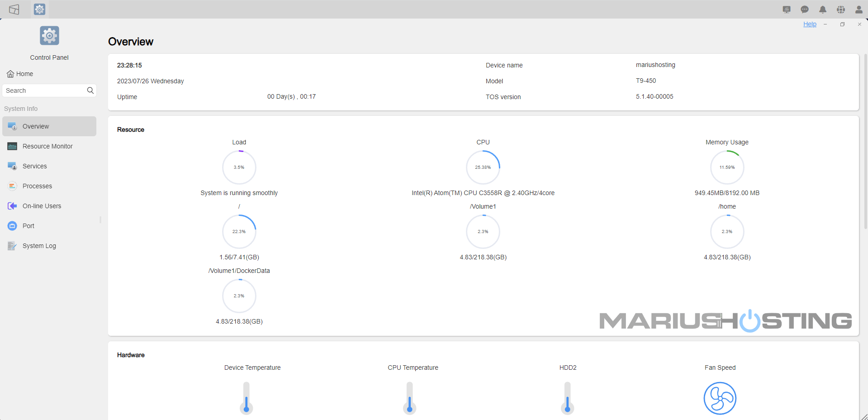The width and height of the screenshot is (868, 420).
Task: Click the Device Temperature thermometer icon
Action: click(x=247, y=398)
